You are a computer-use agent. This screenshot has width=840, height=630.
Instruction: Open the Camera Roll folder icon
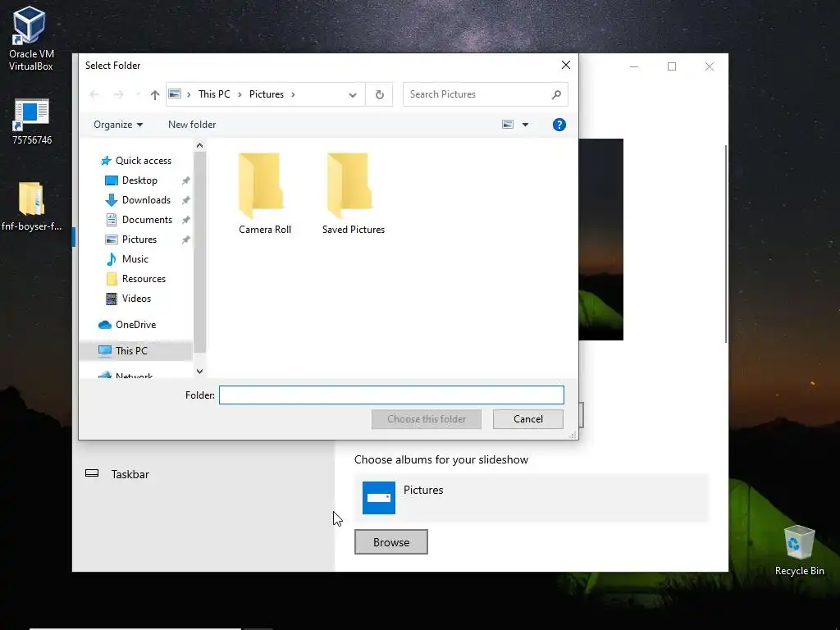click(x=262, y=185)
